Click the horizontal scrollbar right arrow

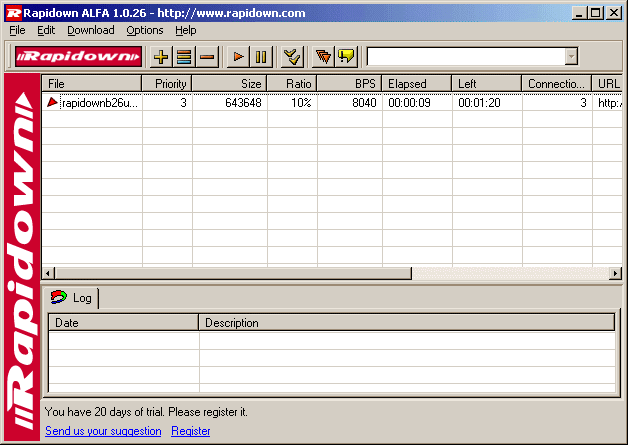click(x=616, y=274)
